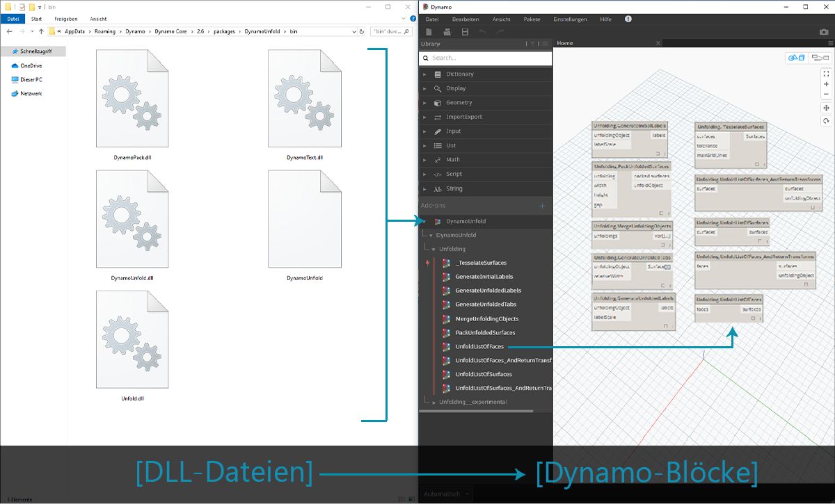Open the Ansicht menu in Dynamo

click(501, 19)
